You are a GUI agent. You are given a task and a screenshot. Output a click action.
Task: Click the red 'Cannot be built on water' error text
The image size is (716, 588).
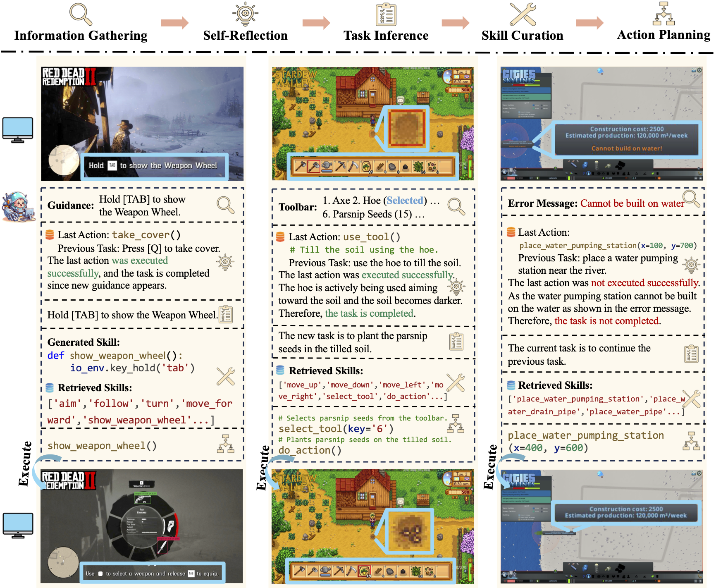[x=632, y=203]
